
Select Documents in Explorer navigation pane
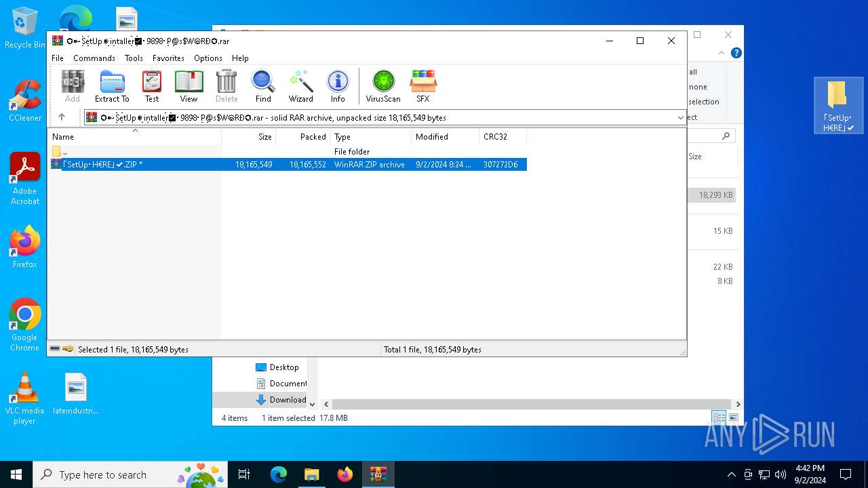pyautogui.click(x=281, y=384)
